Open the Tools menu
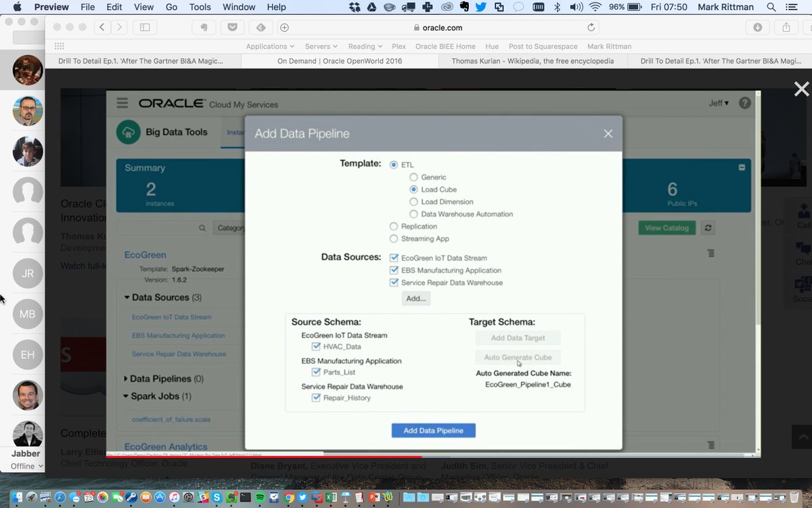The width and height of the screenshot is (812, 508). (200, 7)
